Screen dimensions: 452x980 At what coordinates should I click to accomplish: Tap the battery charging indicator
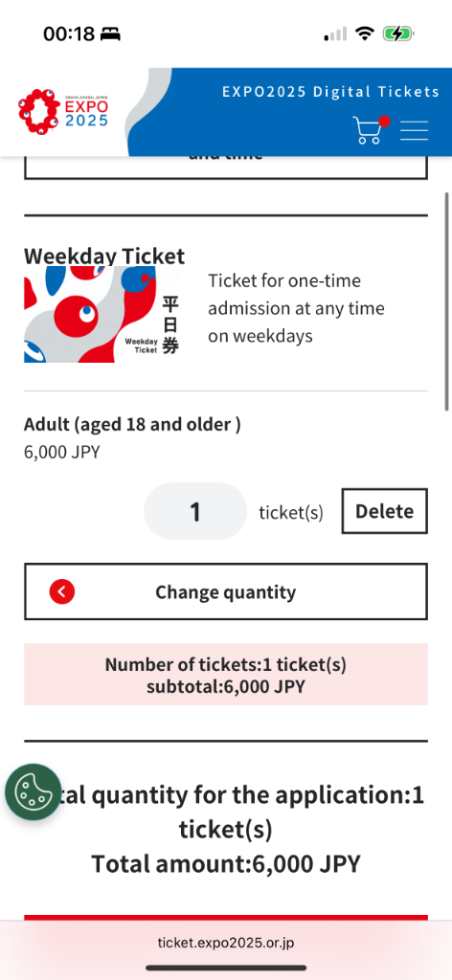398,33
